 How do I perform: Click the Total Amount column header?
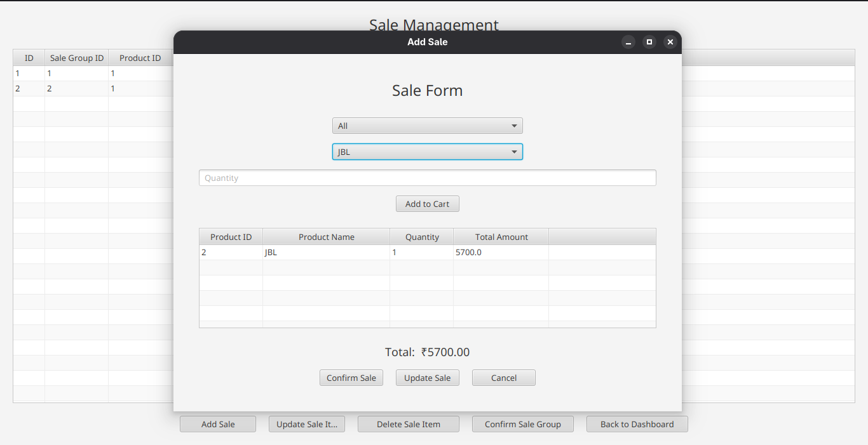(501, 237)
